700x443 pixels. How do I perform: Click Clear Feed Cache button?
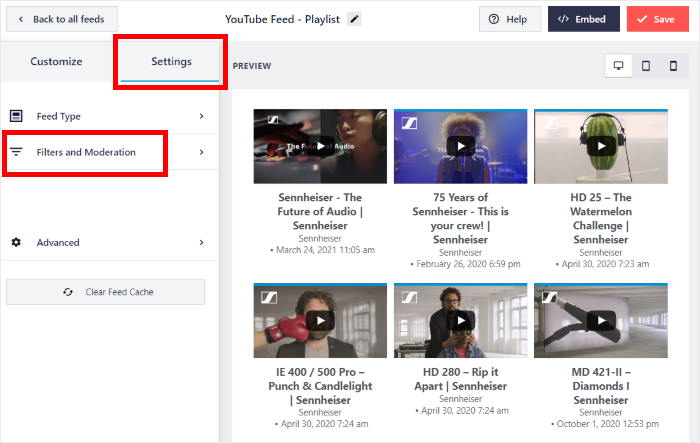(105, 292)
